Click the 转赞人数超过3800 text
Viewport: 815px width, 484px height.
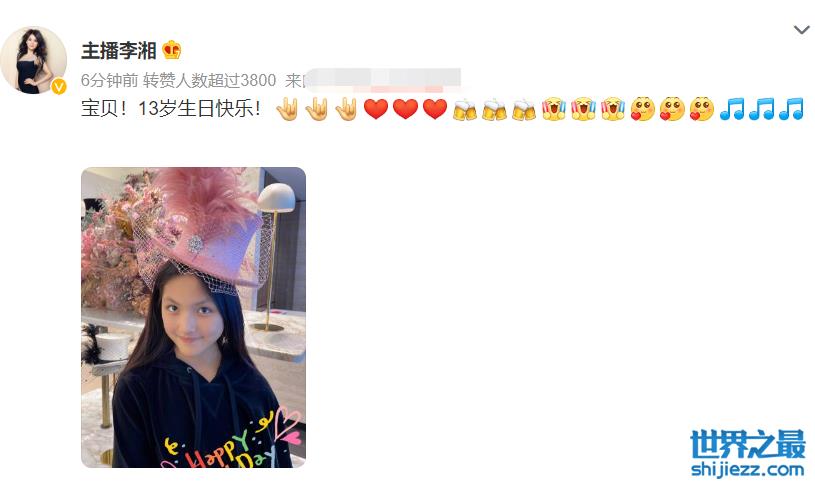click(x=210, y=80)
